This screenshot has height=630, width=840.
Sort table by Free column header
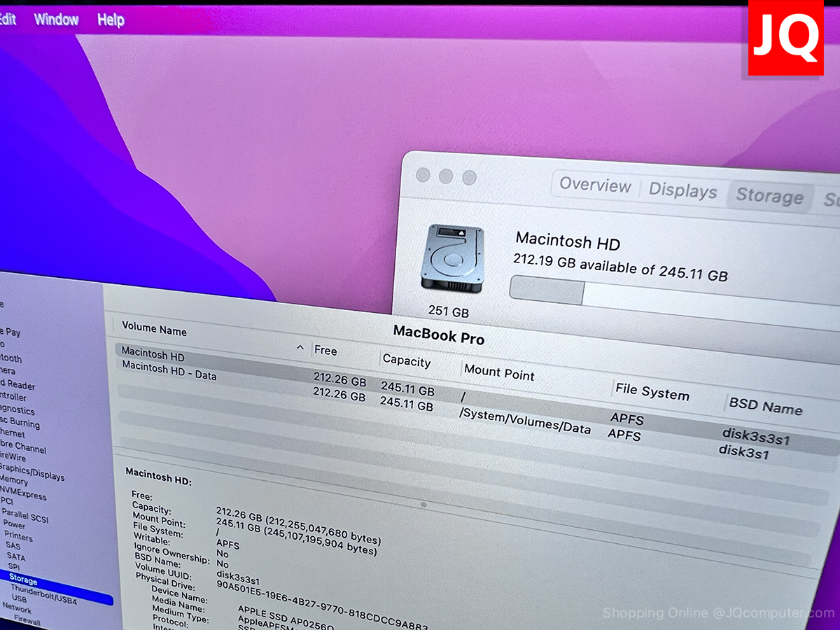coord(325,351)
